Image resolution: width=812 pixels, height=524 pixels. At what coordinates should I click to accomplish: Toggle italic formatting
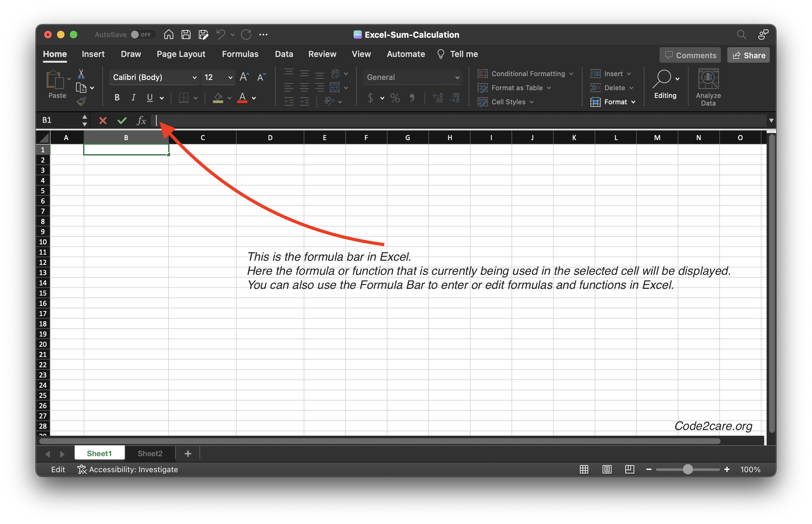133,98
